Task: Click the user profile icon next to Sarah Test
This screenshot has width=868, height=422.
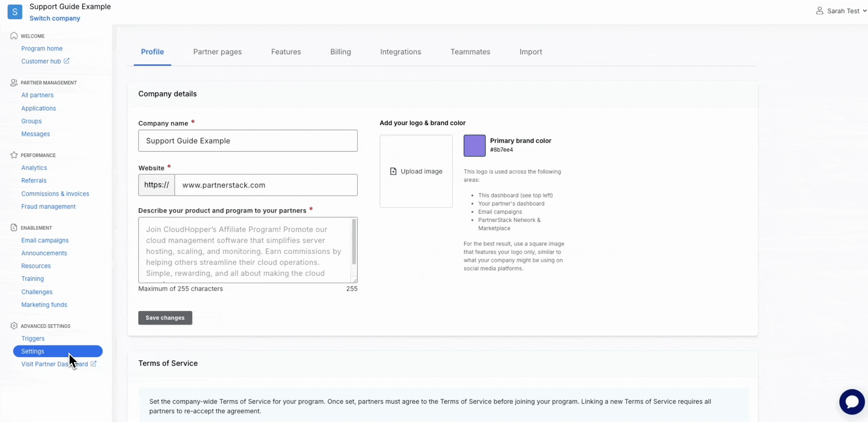Action: click(820, 11)
